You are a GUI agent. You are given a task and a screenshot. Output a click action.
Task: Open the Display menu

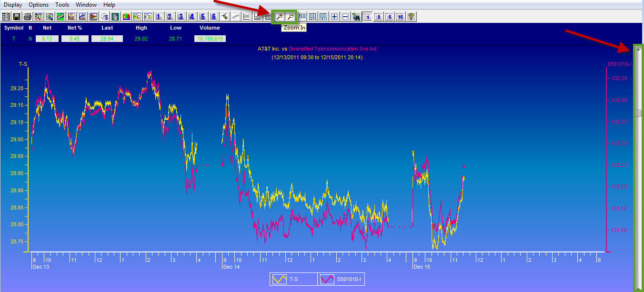12,4
